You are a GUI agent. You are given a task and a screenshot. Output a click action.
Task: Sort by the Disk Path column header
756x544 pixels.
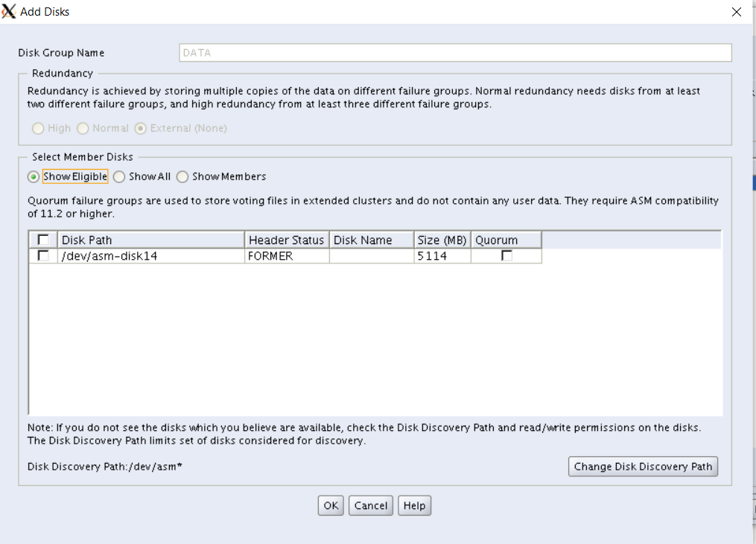pos(151,240)
